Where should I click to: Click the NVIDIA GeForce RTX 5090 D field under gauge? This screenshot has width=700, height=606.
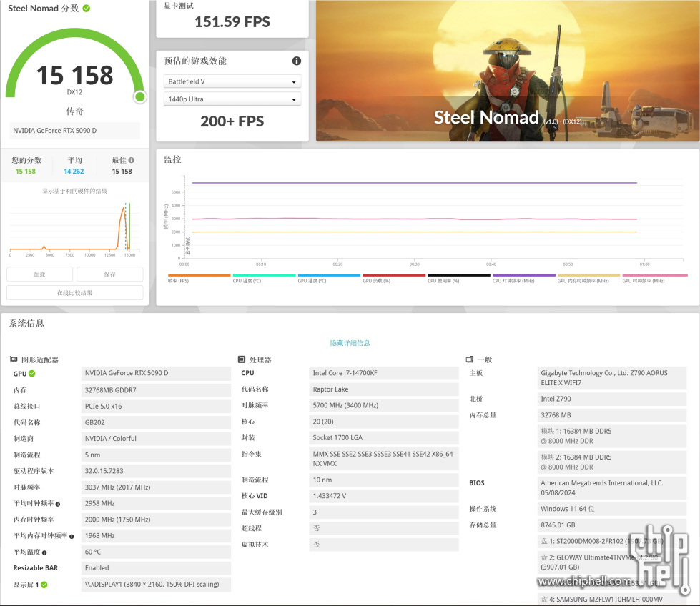(74, 130)
